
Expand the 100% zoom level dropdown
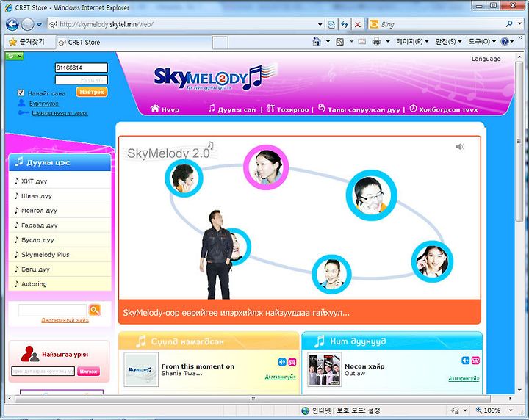511,410
